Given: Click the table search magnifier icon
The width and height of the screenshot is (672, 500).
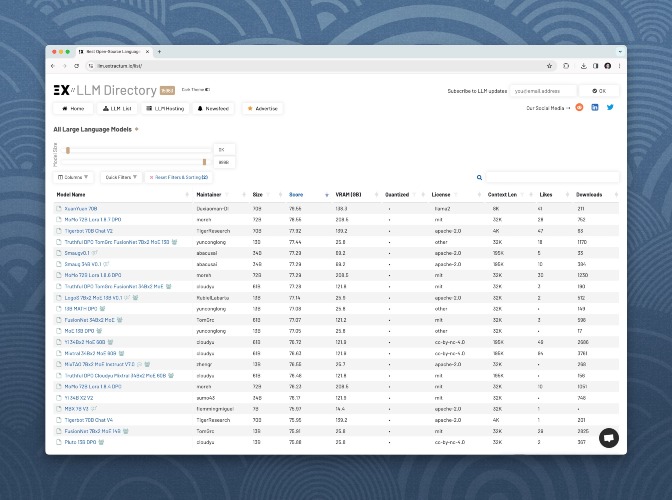Looking at the screenshot, I should (479, 177).
